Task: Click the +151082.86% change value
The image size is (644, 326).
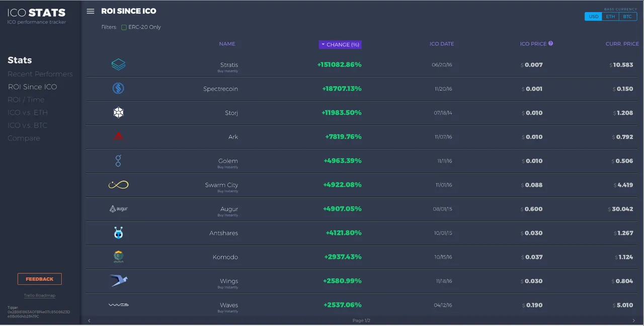Action: click(339, 64)
